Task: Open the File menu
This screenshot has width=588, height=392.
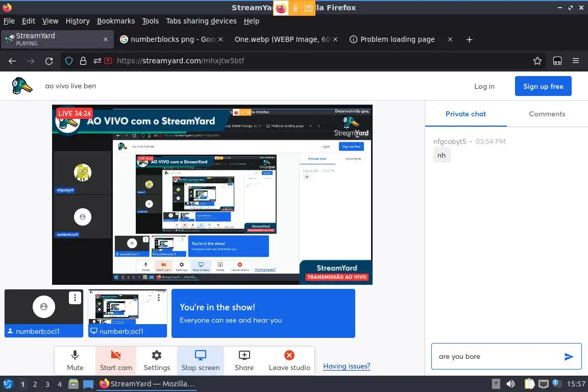Action: [x=9, y=21]
